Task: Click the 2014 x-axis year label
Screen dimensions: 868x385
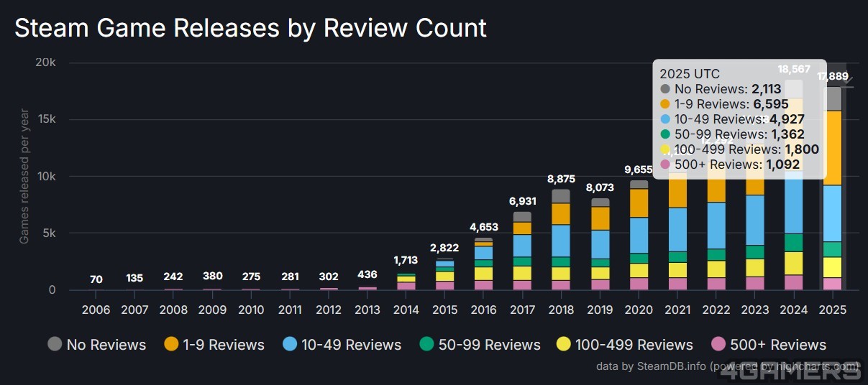Action: click(406, 310)
